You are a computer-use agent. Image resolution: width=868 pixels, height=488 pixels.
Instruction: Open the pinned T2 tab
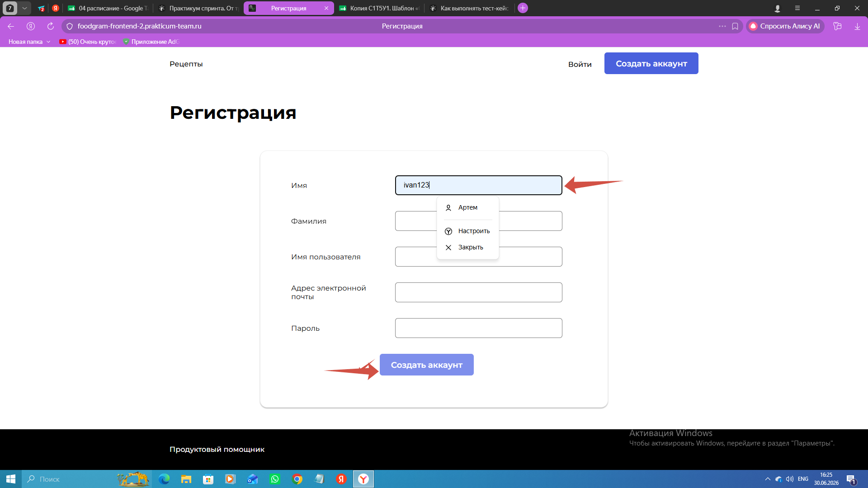click(41, 8)
